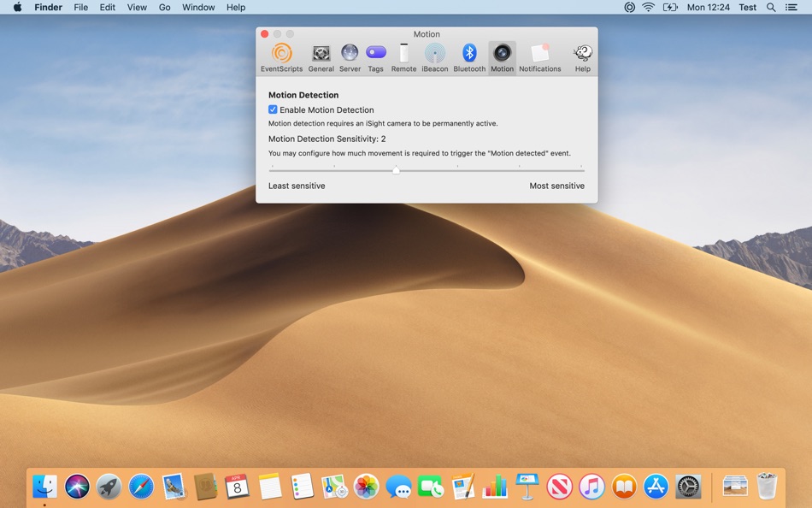This screenshot has width=812, height=508.
Task: Open the View menu
Action: point(137,7)
